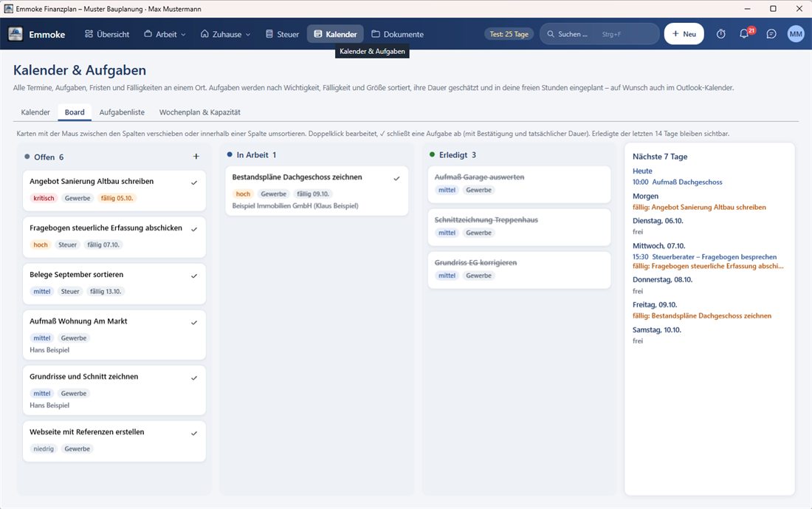Focus the Suchen search field
Screen dimensions: 812x509
[x=599, y=34]
